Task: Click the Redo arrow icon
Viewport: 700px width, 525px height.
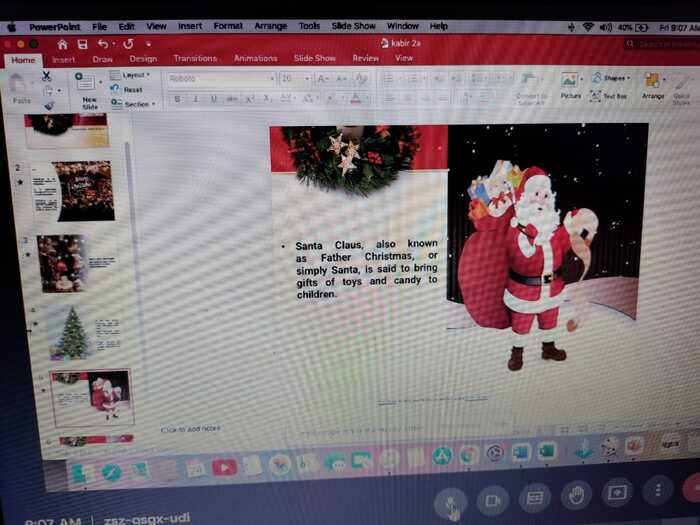Action: 128,44
